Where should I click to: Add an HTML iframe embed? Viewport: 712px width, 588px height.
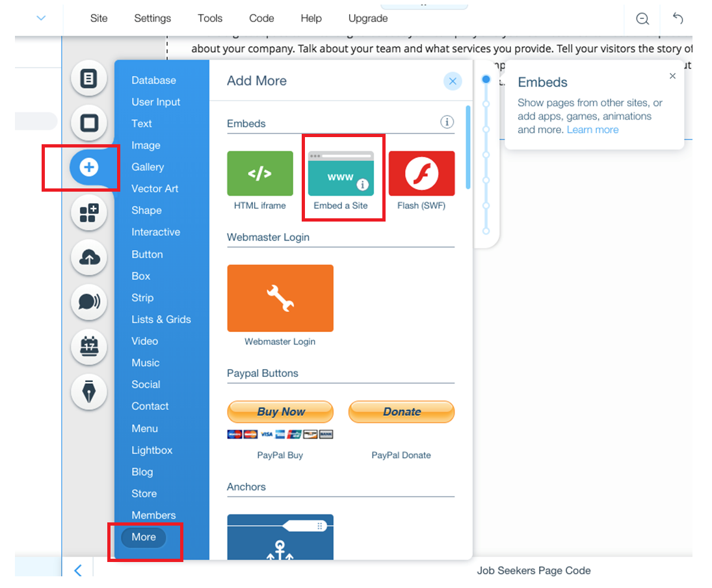tap(260, 173)
